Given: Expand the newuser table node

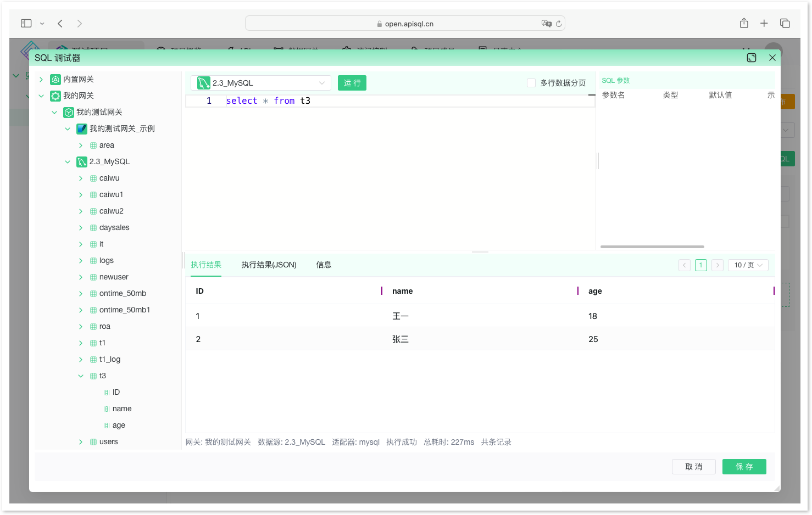Looking at the screenshot, I should pyautogui.click(x=81, y=277).
